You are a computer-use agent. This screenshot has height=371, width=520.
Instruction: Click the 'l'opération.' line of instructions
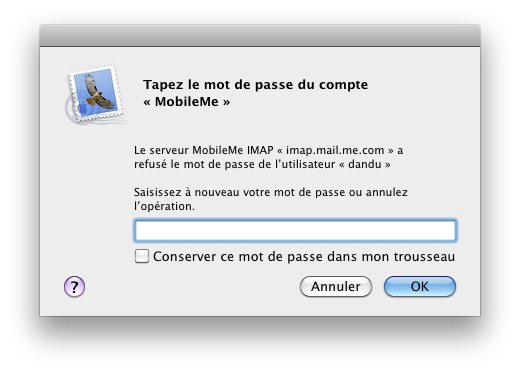click(164, 206)
